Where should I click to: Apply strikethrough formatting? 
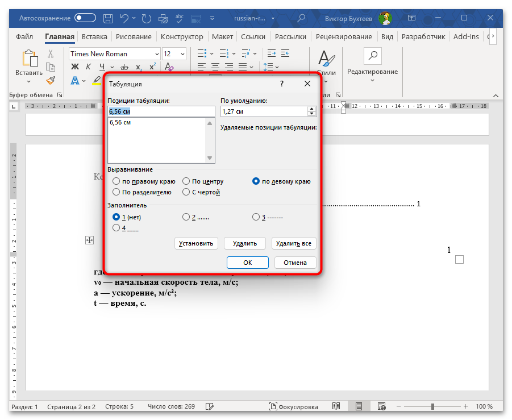124,67
